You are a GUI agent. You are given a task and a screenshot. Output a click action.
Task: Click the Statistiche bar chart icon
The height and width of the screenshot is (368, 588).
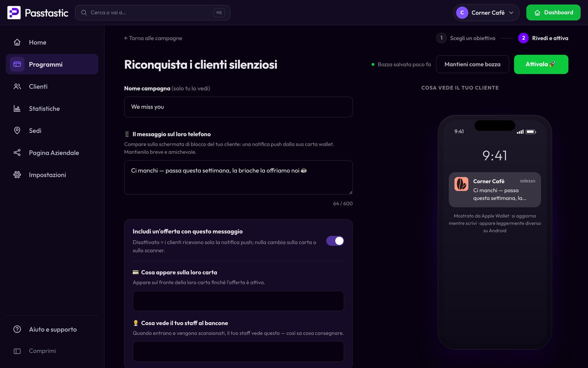[17, 109]
